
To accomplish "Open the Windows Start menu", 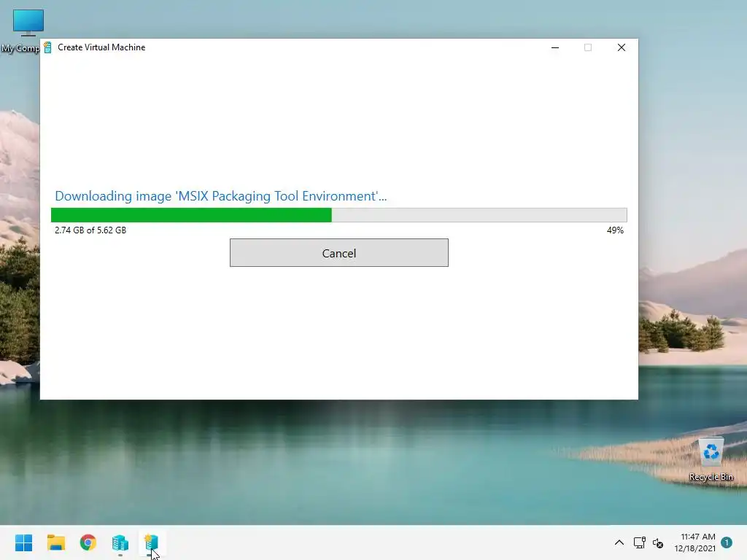I will point(23,542).
